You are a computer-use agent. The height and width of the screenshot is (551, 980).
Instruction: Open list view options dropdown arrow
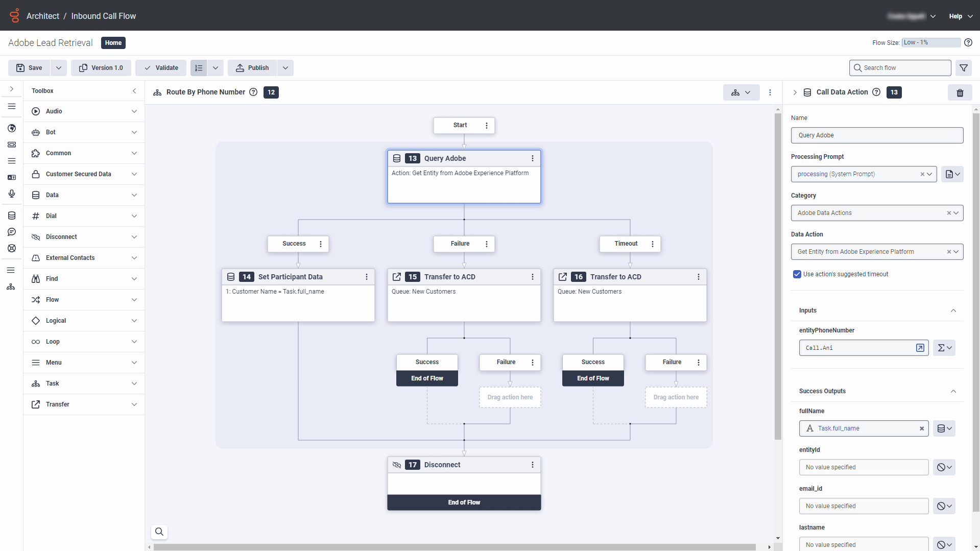[x=216, y=68]
